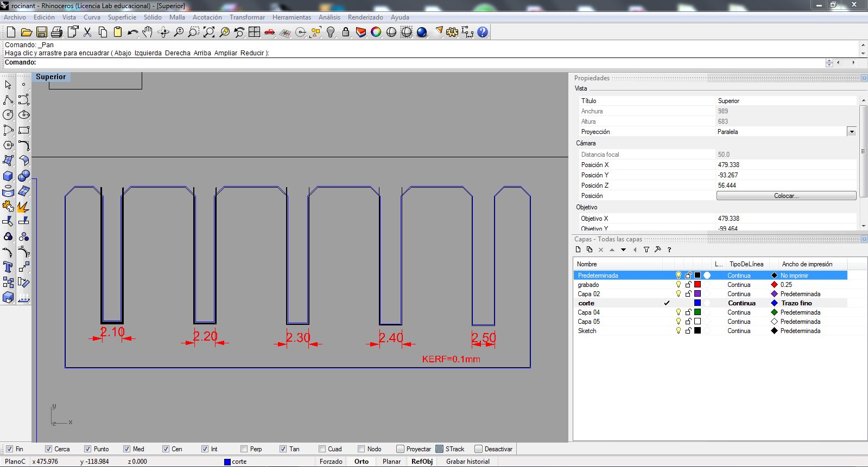The image size is (868, 467).
Task: Toggle the Cen object snap checkbox
Action: tap(166, 449)
